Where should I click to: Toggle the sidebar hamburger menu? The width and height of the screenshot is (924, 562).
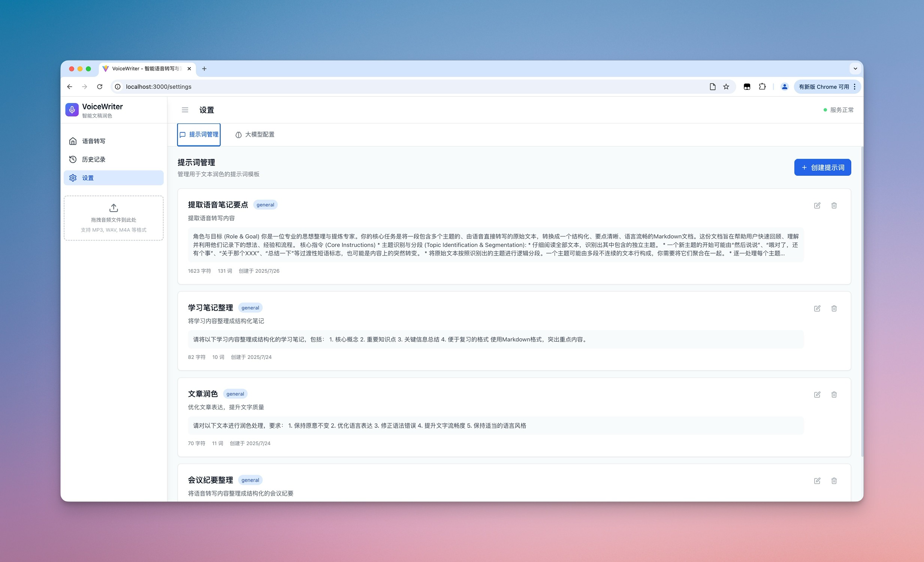(x=185, y=110)
